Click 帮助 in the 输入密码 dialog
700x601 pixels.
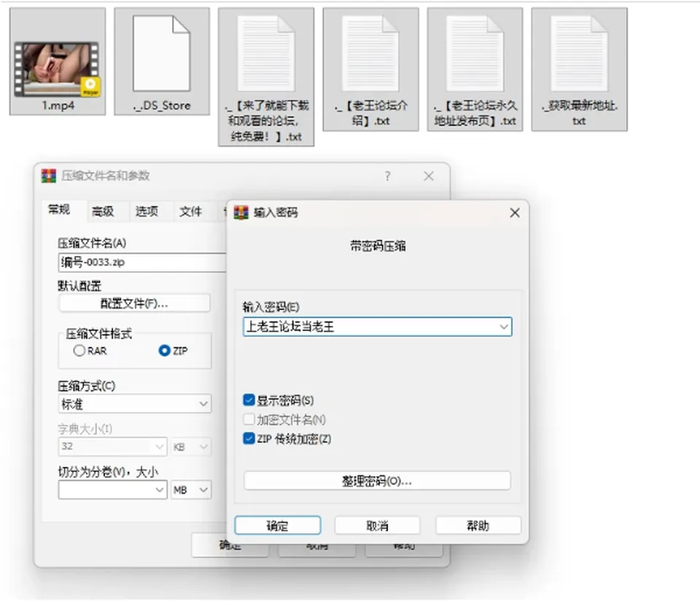478,526
